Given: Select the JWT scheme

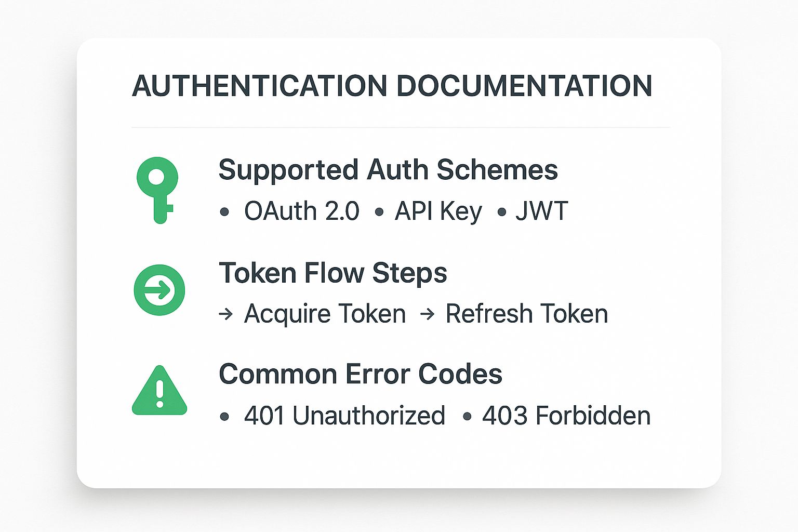Looking at the screenshot, I should tap(541, 211).
